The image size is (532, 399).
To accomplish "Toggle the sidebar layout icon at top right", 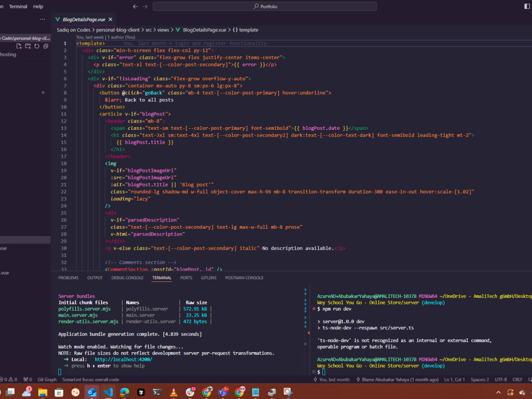I will coord(527,6).
